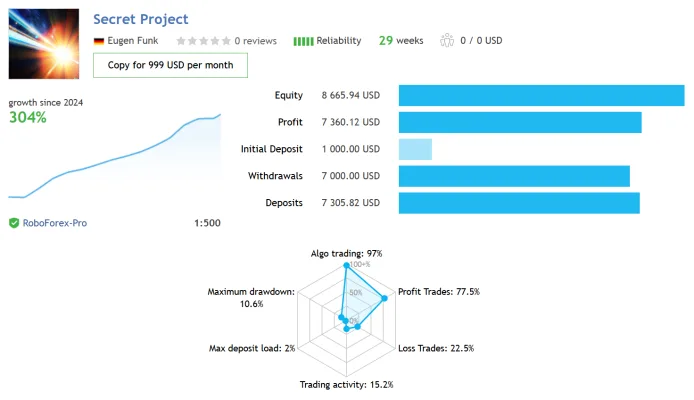Screen dimensions: 694x400
Task: Click the subscribers people icon
Action: (447, 40)
